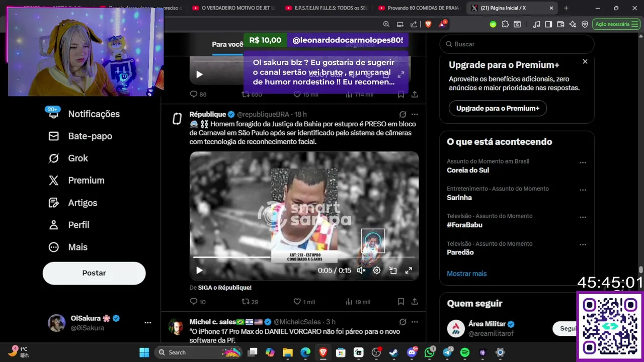Open video settings gear
The height and width of the screenshot is (362, 644).
377,270
